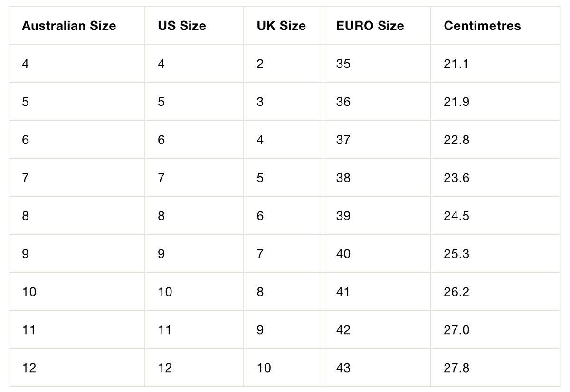Select the 24.5 centimetres cell
The image size is (570, 392).
click(495, 216)
